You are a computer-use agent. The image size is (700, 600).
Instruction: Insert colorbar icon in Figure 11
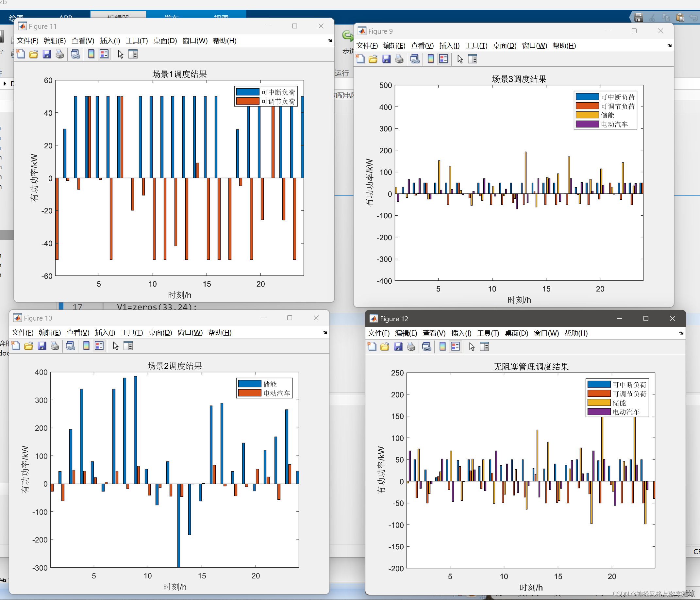91,54
